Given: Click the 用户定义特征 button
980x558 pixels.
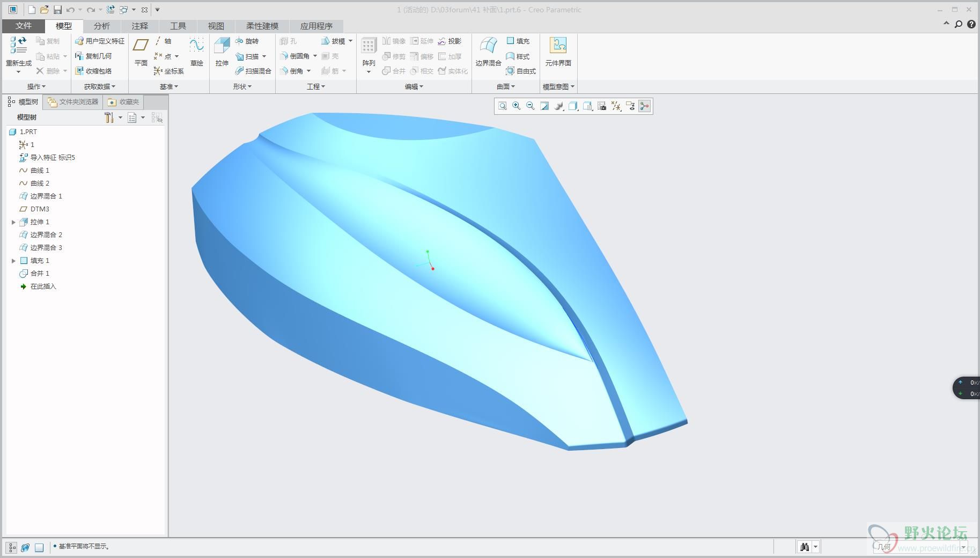Looking at the screenshot, I should coord(100,41).
